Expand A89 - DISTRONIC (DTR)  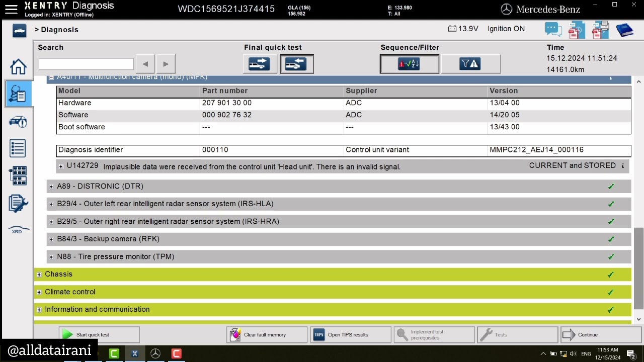(51, 187)
